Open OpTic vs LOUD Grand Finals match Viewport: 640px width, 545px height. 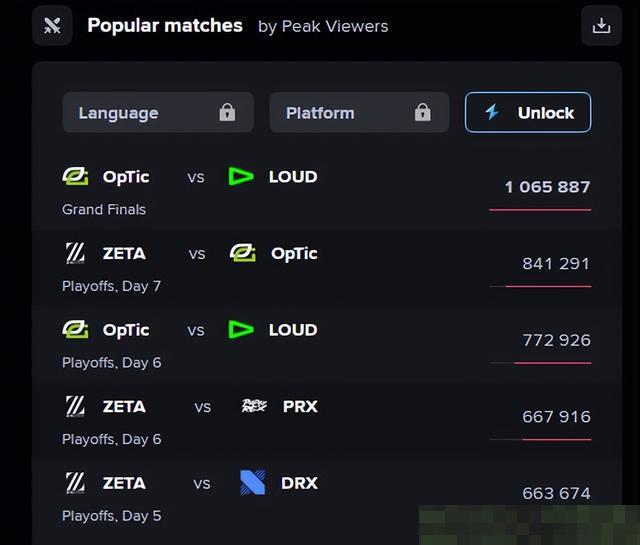tap(327, 192)
